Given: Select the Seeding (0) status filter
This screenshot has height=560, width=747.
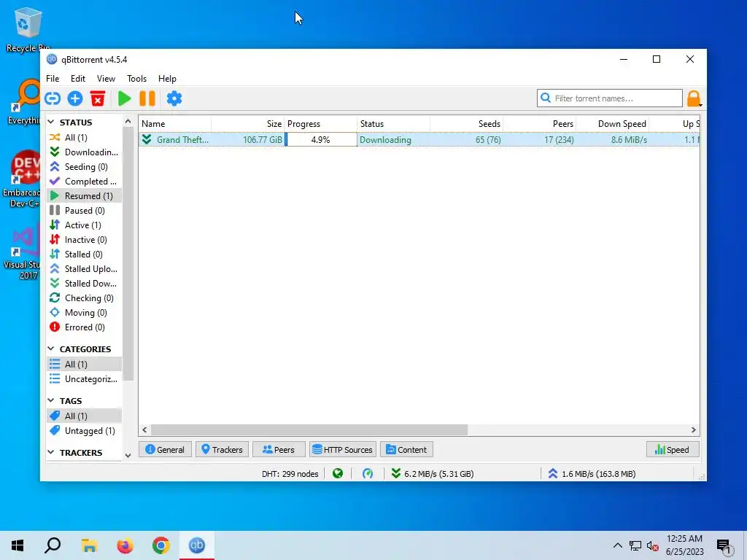Looking at the screenshot, I should (84, 167).
